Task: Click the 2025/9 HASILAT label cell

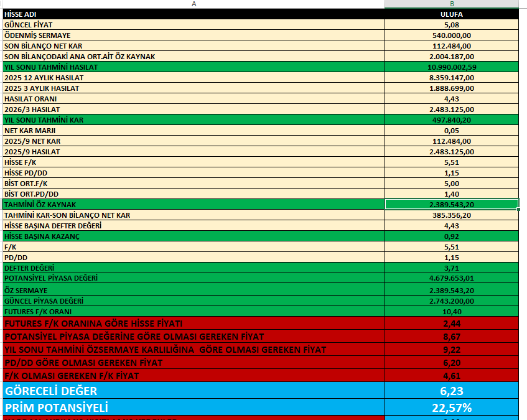Action: pyautogui.click(x=194, y=152)
